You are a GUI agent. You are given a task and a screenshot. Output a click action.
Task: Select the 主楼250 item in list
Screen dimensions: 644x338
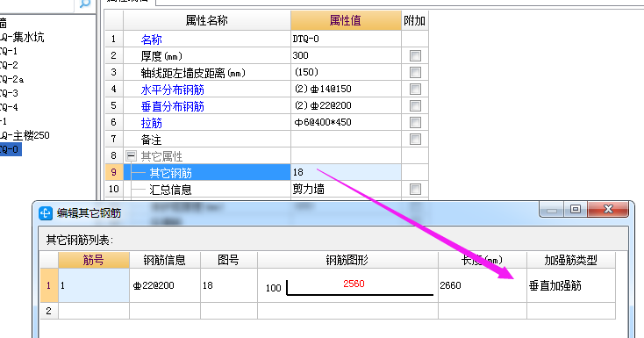click(25, 135)
